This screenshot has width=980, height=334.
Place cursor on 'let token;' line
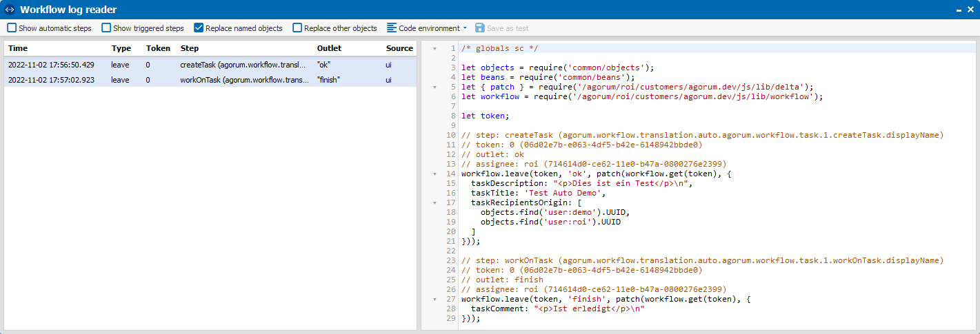(486, 116)
